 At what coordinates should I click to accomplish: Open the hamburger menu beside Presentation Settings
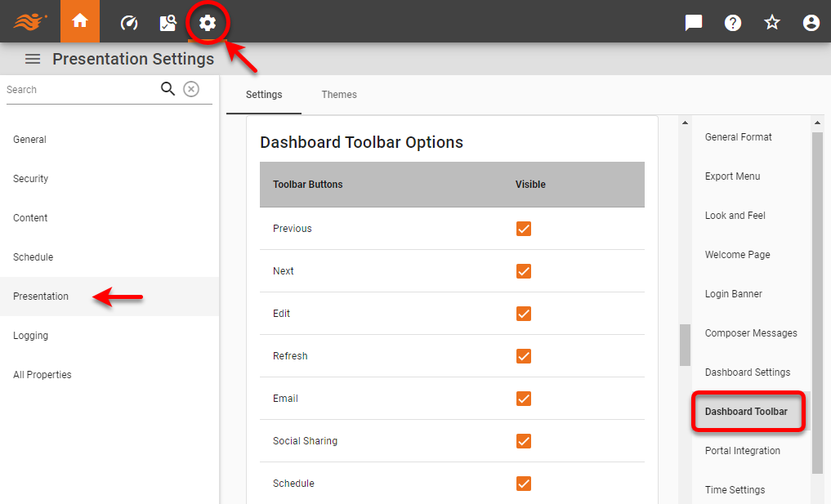(x=32, y=58)
